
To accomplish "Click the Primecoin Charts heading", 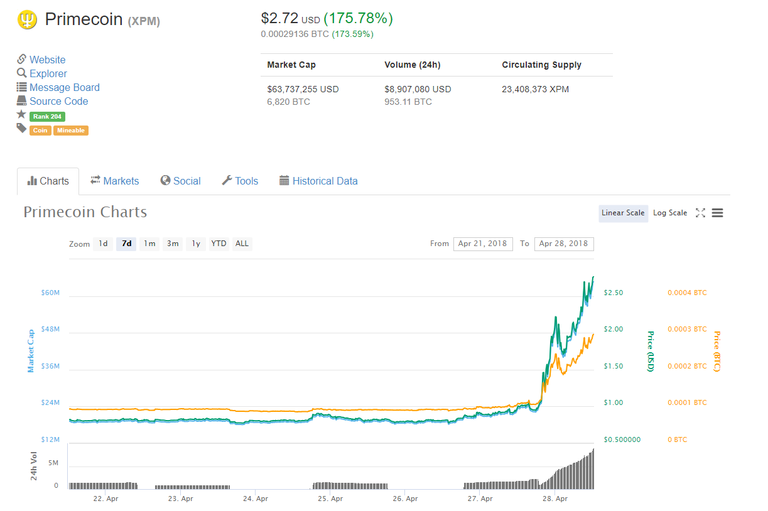I will [85, 212].
